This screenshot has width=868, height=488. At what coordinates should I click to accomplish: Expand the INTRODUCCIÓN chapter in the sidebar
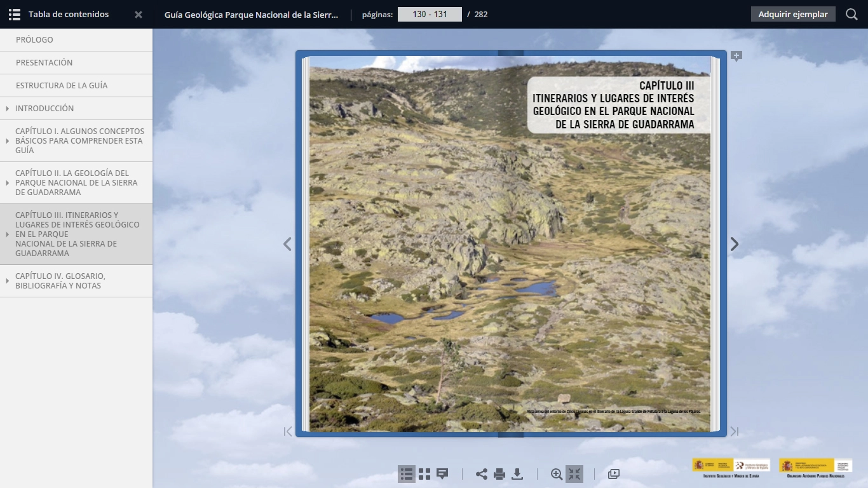click(6, 108)
